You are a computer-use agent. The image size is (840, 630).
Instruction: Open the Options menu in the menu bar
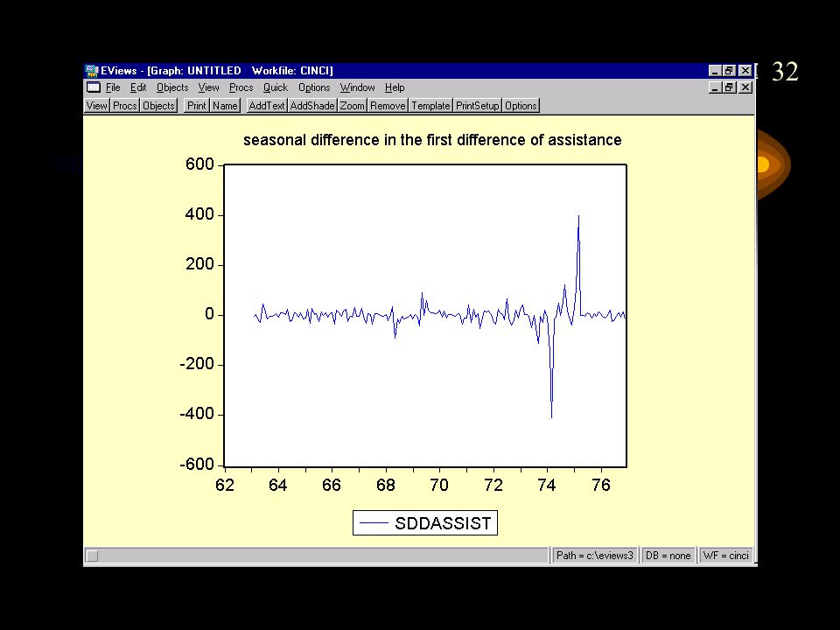coord(314,87)
